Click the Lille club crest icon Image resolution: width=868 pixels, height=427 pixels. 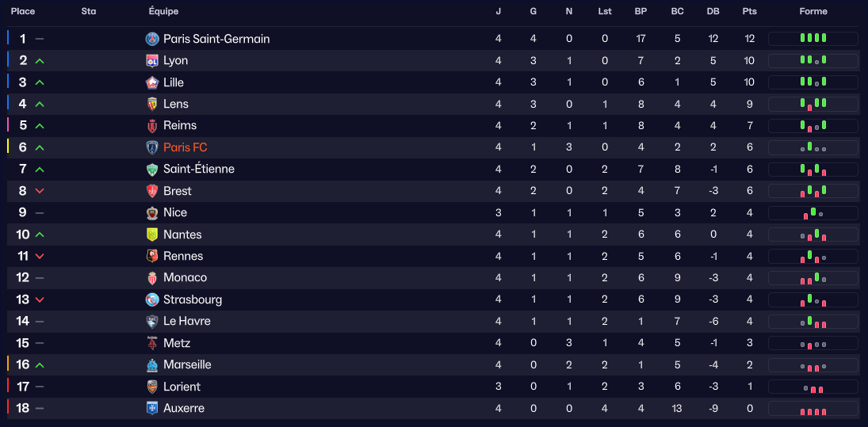152,82
